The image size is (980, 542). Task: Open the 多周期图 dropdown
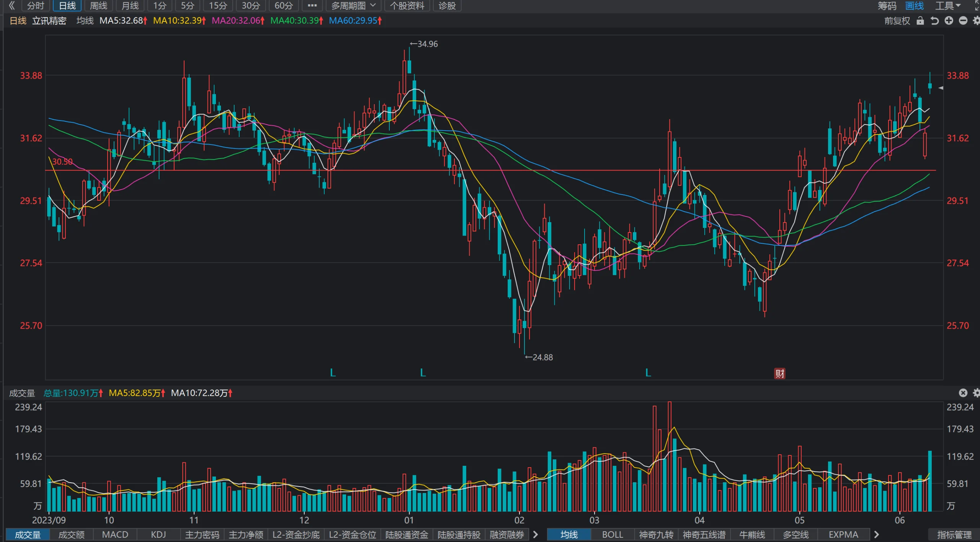coord(354,5)
